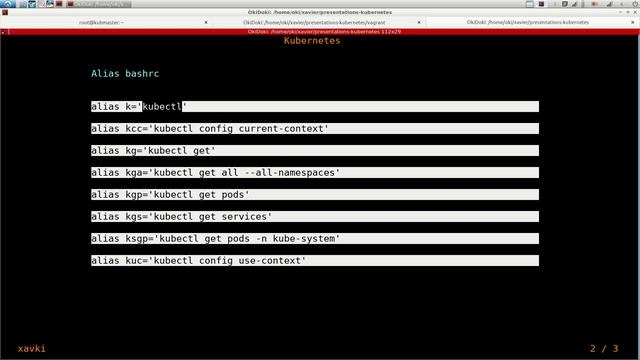Screen dimensions: 640x360
Task: Click the OkiDoki terminal button in the top taskbar
Action: (x=98, y=4)
